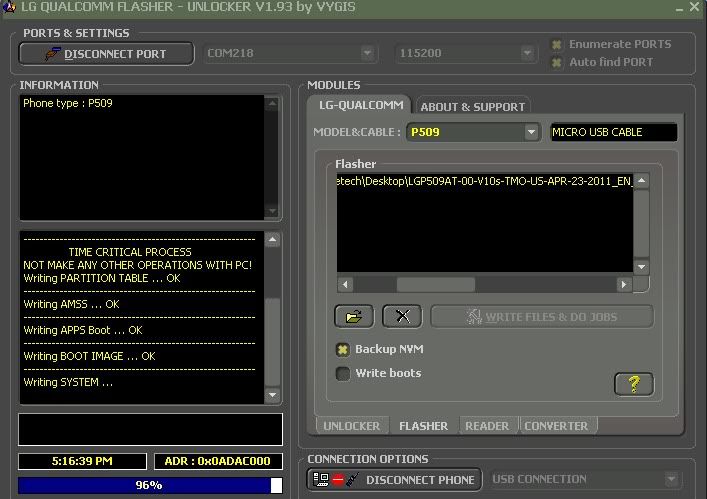
Task: Click the 'Writing SYSTEM ...' log line
Action: click(68, 382)
